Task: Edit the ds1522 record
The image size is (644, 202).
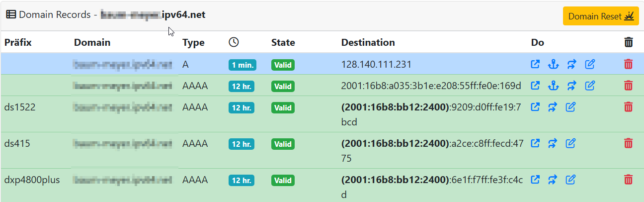Action: pos(571,107)
